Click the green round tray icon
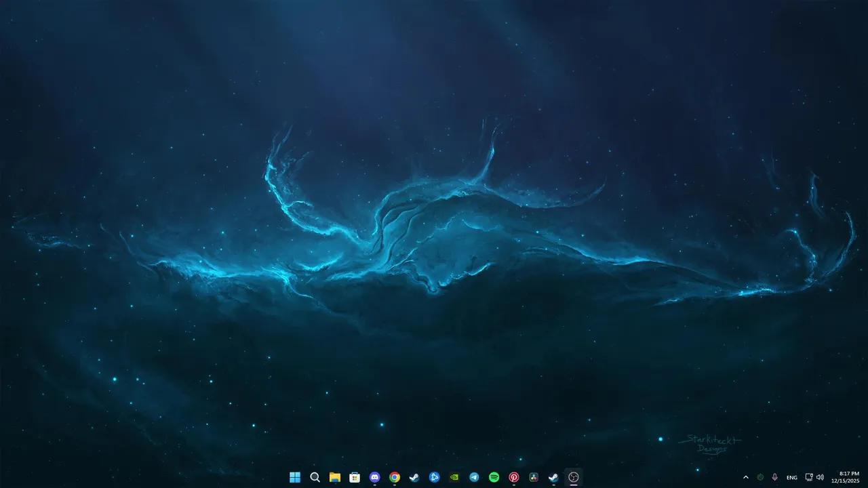Image resolution: width=868 pixels, height=488 pixels. coord(760,477)
